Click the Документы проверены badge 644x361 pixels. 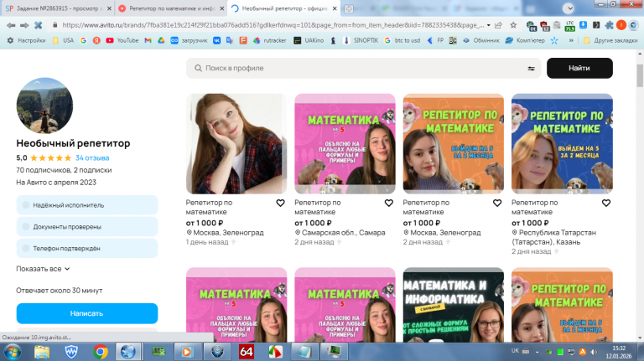point(87,227)
